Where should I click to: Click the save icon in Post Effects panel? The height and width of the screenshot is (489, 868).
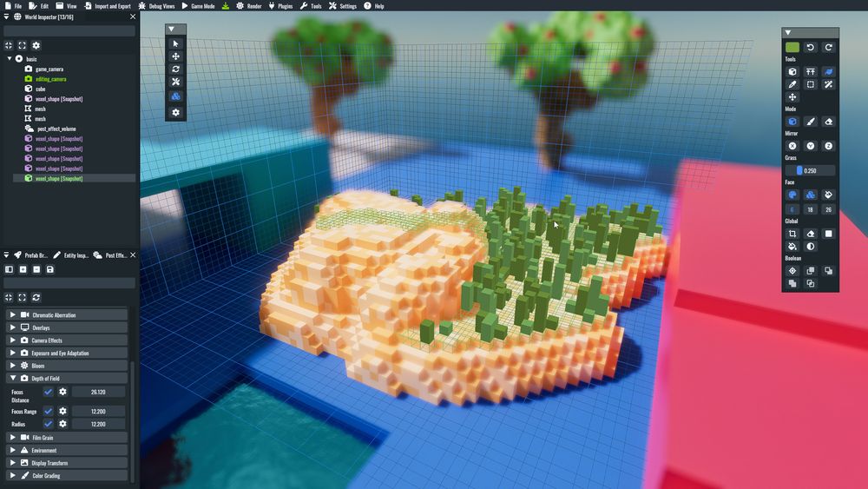point(49,270)
